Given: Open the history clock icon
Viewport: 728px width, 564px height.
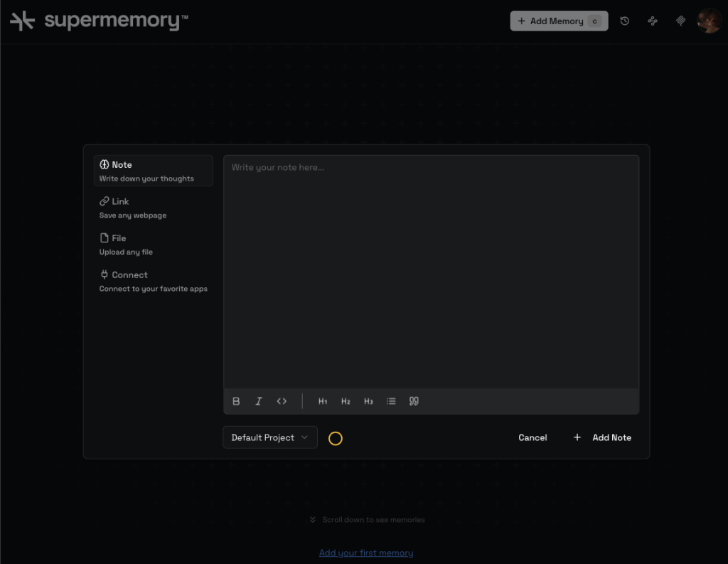Looking at the screenshot, I should (x=624, y=21).
